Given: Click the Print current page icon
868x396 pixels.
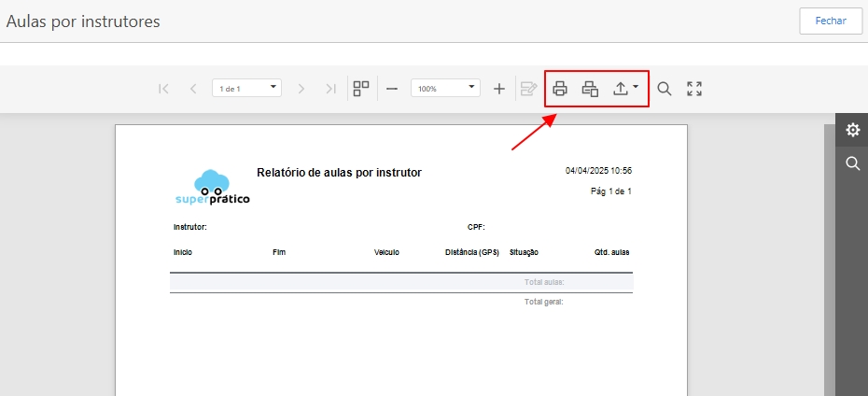Looking at the screenshot, I should (590, 89).
